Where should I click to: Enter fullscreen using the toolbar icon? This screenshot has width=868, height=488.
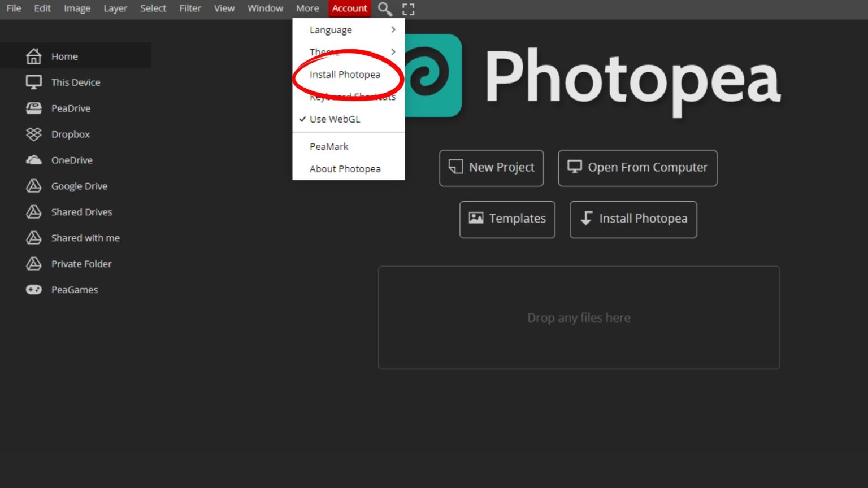point(408,8)
